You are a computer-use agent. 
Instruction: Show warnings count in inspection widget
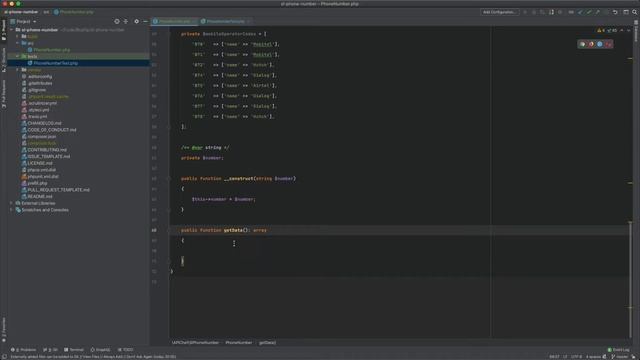601,30
